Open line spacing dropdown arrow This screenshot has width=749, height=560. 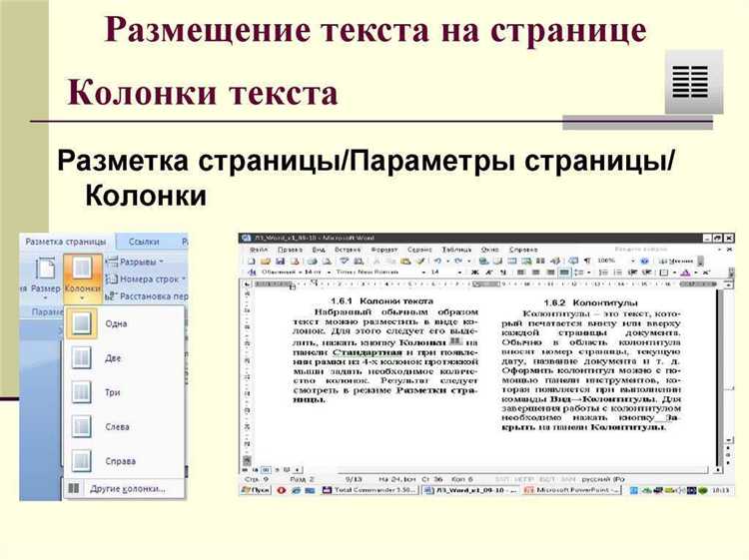click(x=588, y=273)
